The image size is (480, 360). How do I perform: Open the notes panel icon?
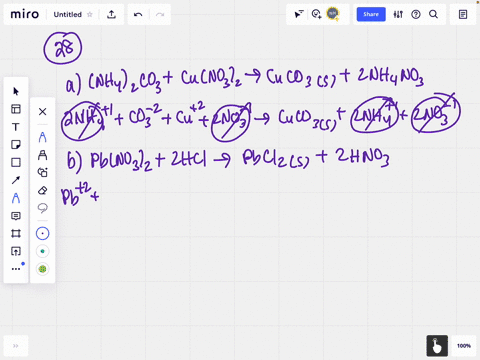[463, 14]
